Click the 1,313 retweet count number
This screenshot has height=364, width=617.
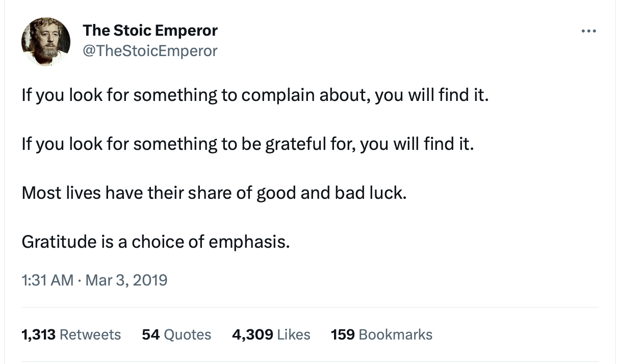tap(39, 334)
